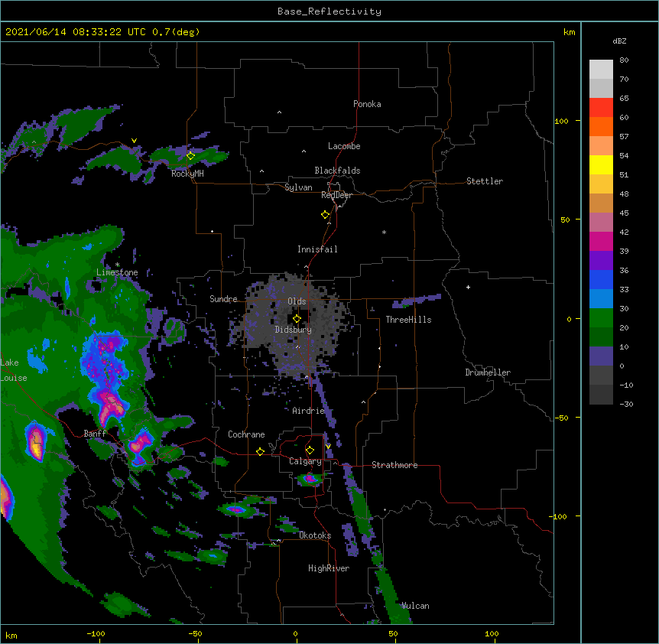Click the orange 57-60 dBZ legend swatch
Viewport: 659px width, 644px height.
[x=601, y=126]
